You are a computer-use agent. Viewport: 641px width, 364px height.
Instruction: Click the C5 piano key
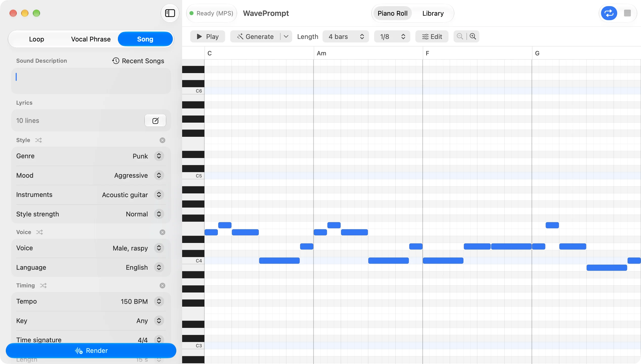click(x=193, y=176)
